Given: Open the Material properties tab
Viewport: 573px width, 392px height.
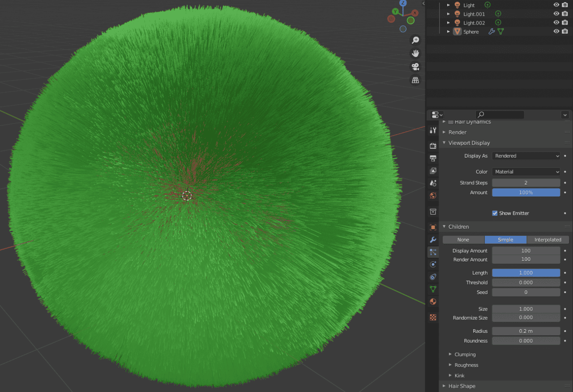Looking at the screenshot, I should (432, 302).
